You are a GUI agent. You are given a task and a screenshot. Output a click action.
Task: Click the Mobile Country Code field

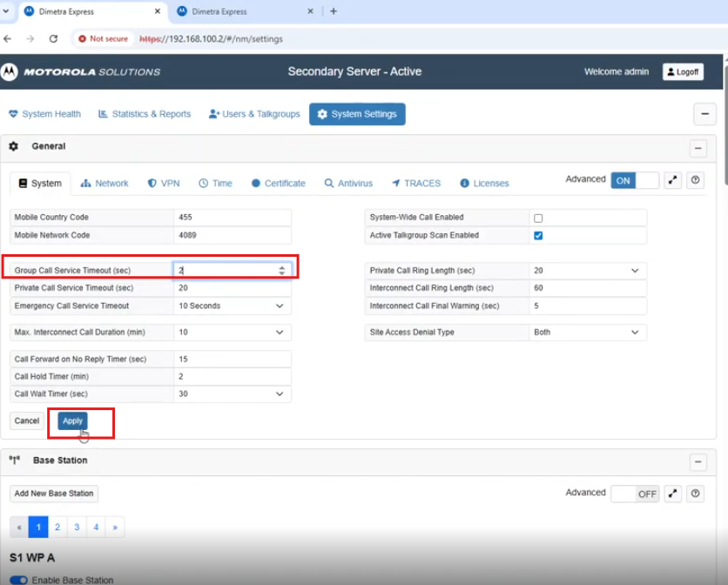pos(233,218)
